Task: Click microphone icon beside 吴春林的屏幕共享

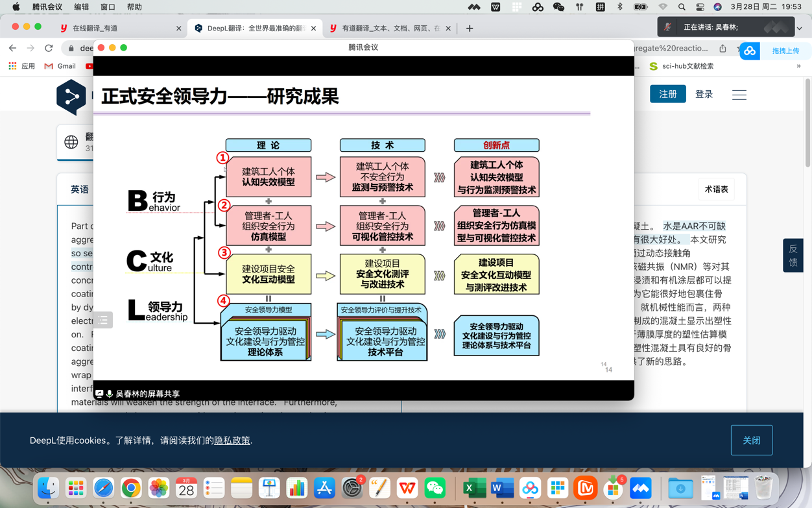Action: 110,394
